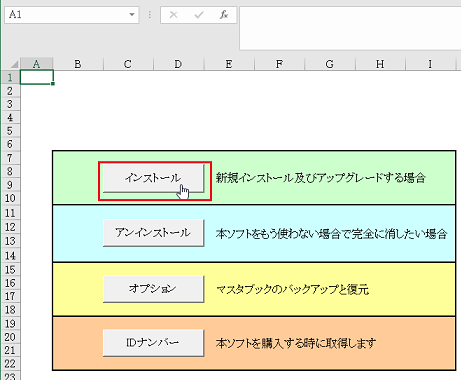Open the Name Box dropdown arrow
The image size is (461, 380).
(132, 15)
